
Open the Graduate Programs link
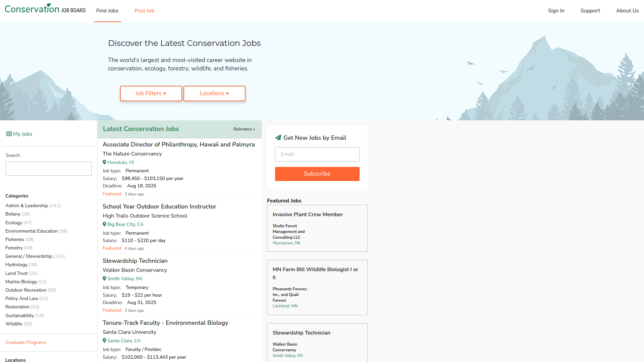[x=26, y=342]
